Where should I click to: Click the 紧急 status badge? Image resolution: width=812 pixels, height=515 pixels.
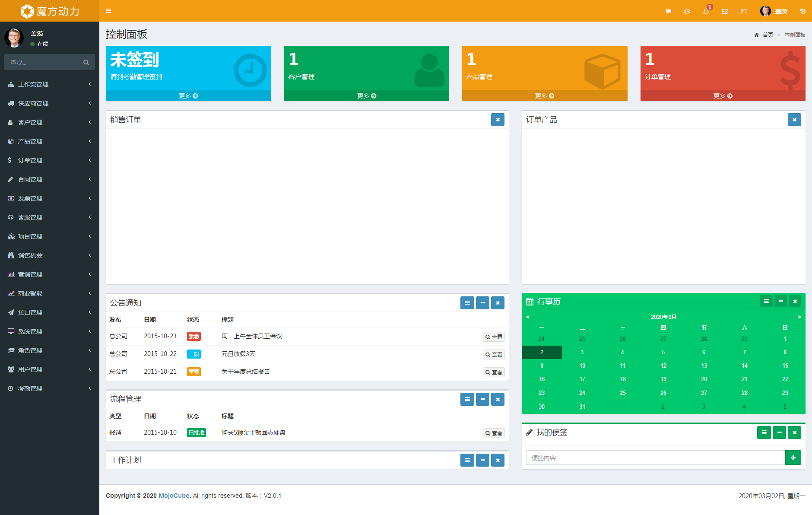pos(194,337)
